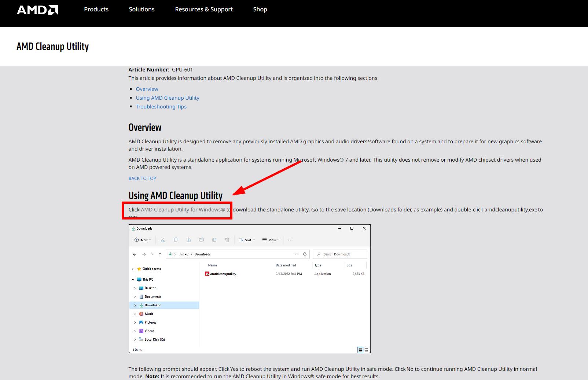Select the amdcleanuputility file

[221, 274]
